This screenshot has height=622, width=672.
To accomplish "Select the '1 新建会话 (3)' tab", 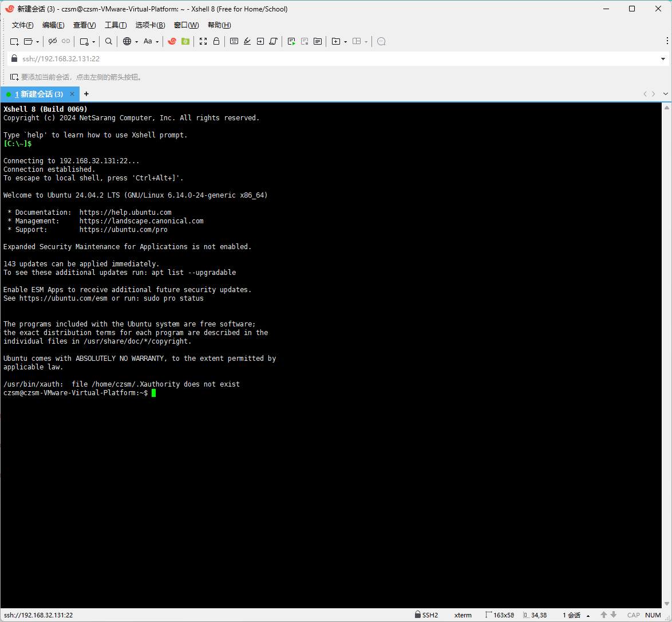I will [x=39, y=94].
